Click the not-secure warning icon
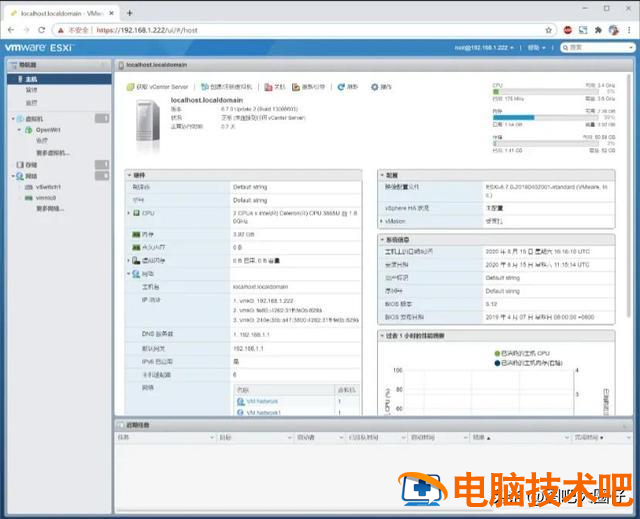This screenshot has height=519, width=640. (x=61, y=30)
